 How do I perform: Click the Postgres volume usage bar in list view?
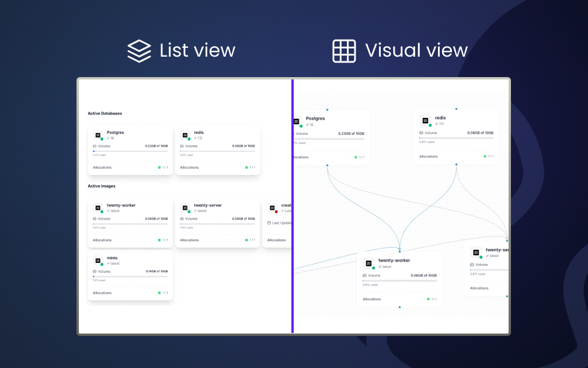(x=130, y=151)
